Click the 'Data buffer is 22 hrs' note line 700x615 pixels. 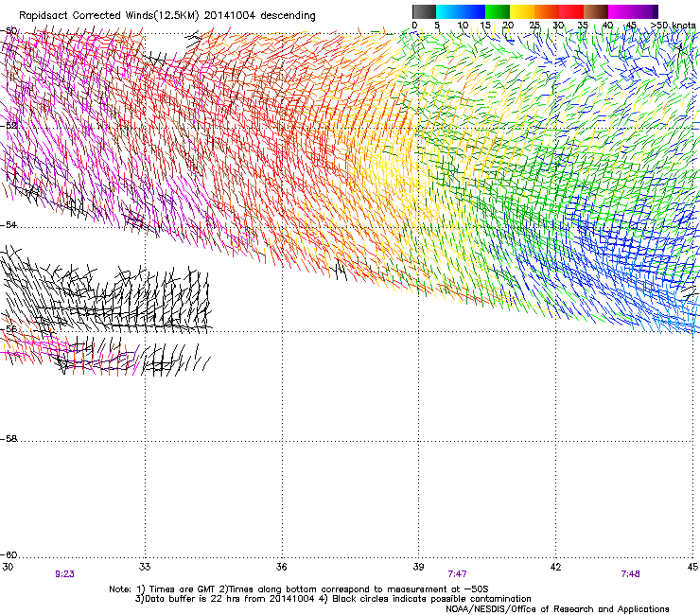coord(333,599)
